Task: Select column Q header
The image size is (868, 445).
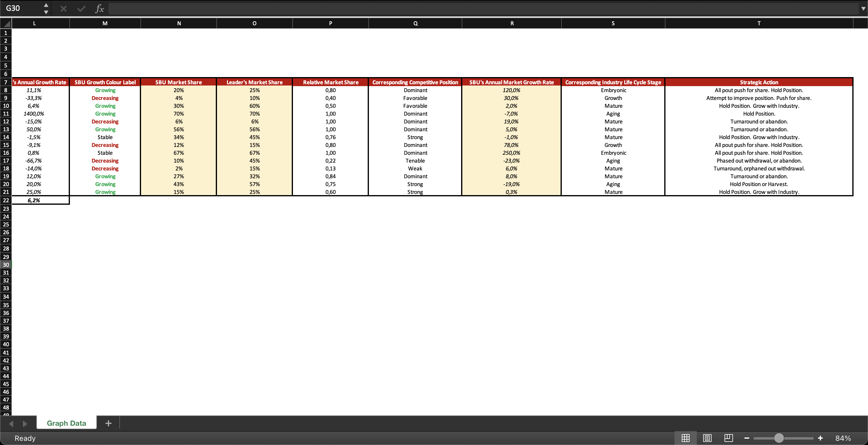Action: (415, 23)
